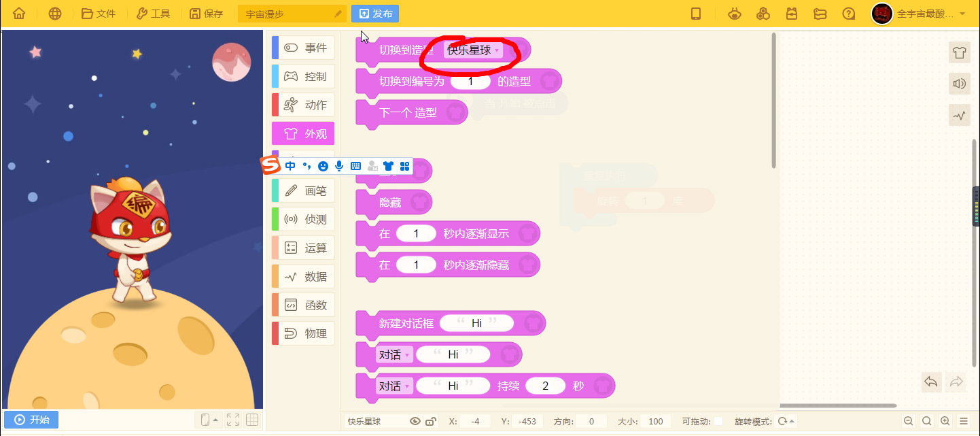
Task: Click the duration field showing 2
Action: click(x=545, y=386)
